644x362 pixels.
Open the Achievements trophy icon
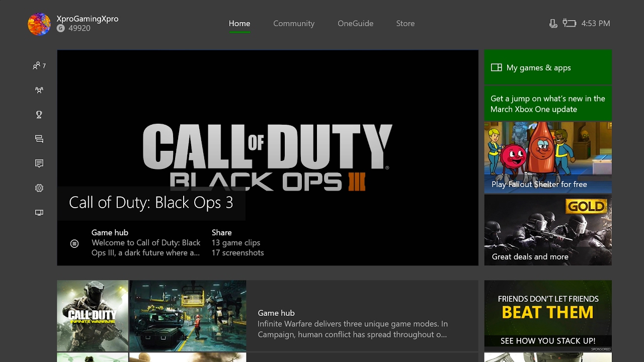(39, 115)
